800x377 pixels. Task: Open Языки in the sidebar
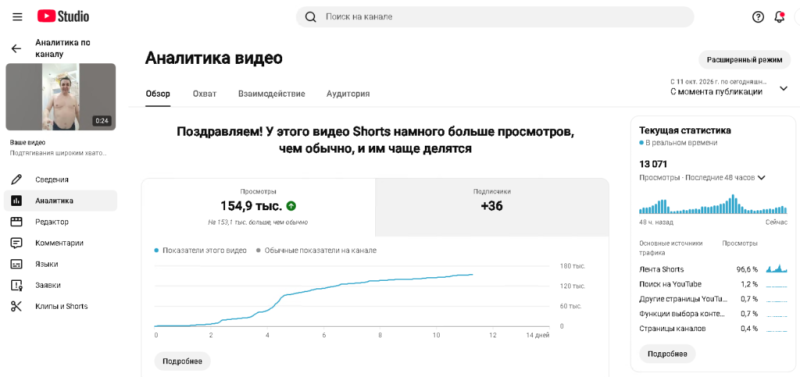tap(60, 264)
